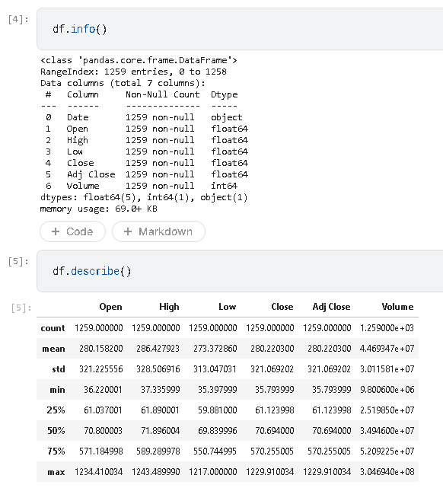The image size is (443, 504).
Task: Select the max row label
Action: tap(56, 472)
